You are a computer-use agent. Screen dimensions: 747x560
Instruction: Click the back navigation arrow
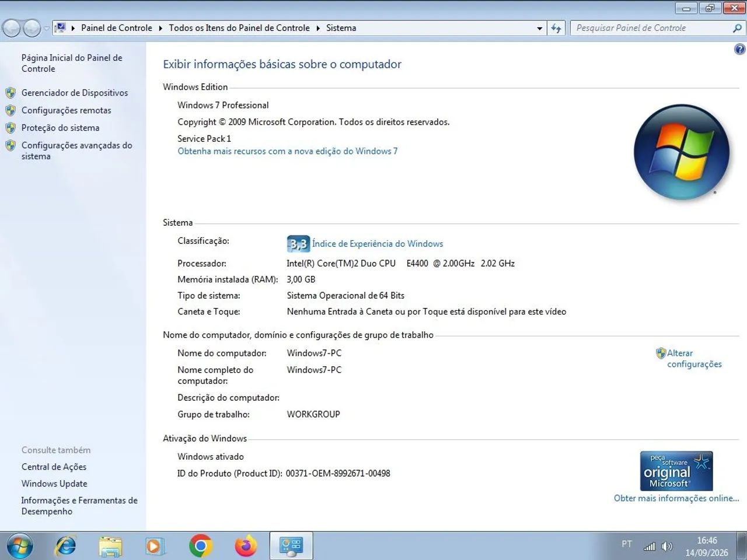click(x=12, y=27)
